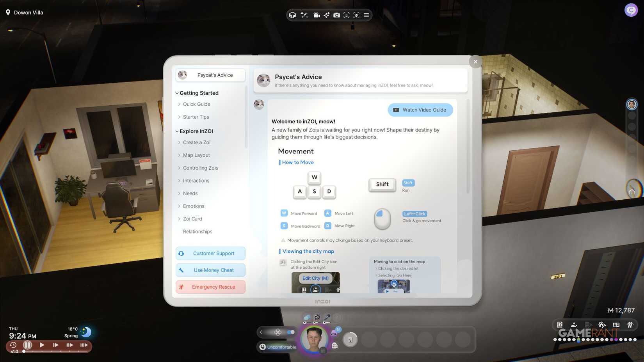Select Psycat's Advice tab
Viewport: 644px width, 362px height.
[x=210, y=75]
